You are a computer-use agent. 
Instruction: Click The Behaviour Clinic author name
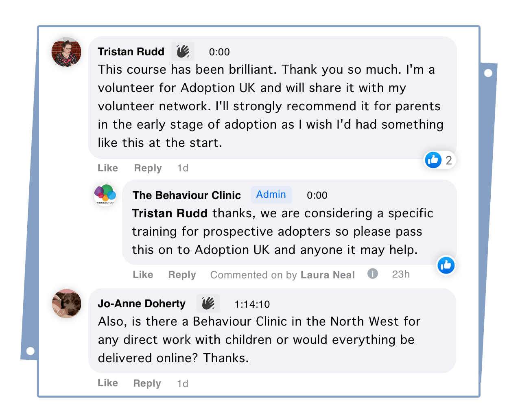tap(187, 195)
